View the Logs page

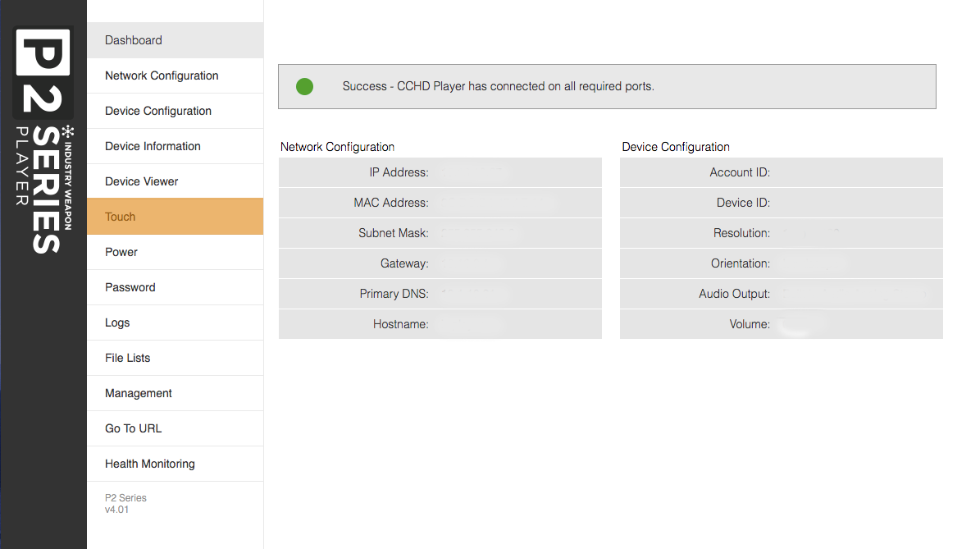click(175, 323)
